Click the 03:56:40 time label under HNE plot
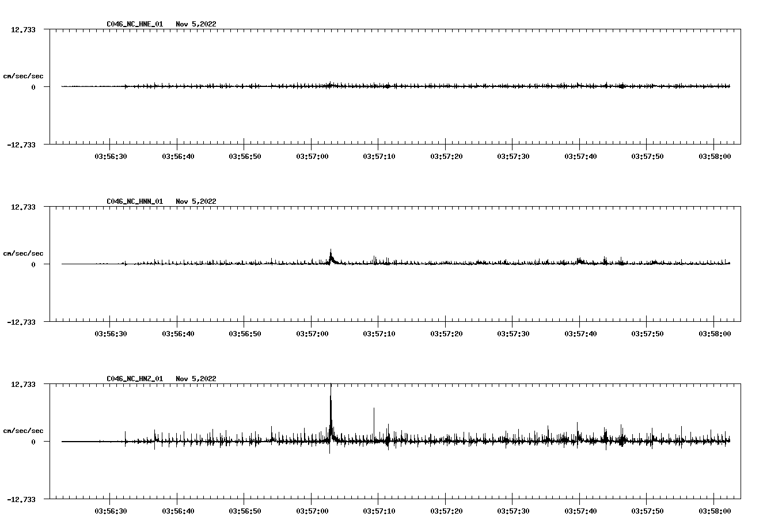 pyautogui.click(x=178, y=157)
